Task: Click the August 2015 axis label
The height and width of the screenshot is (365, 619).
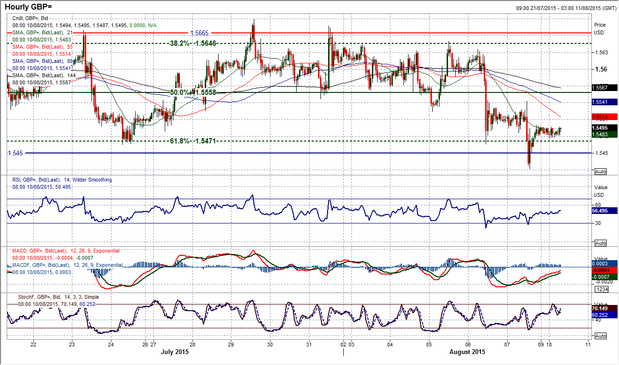Action: [467, 351]
